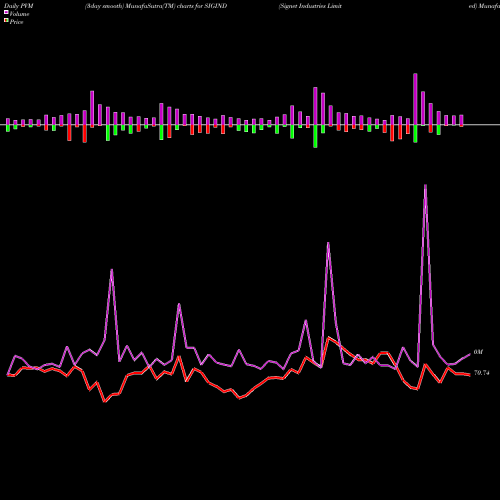The height and width of the screenshot is (500, 500).
Task: Click the '70.74' price value label
Action: pos(481,373)
